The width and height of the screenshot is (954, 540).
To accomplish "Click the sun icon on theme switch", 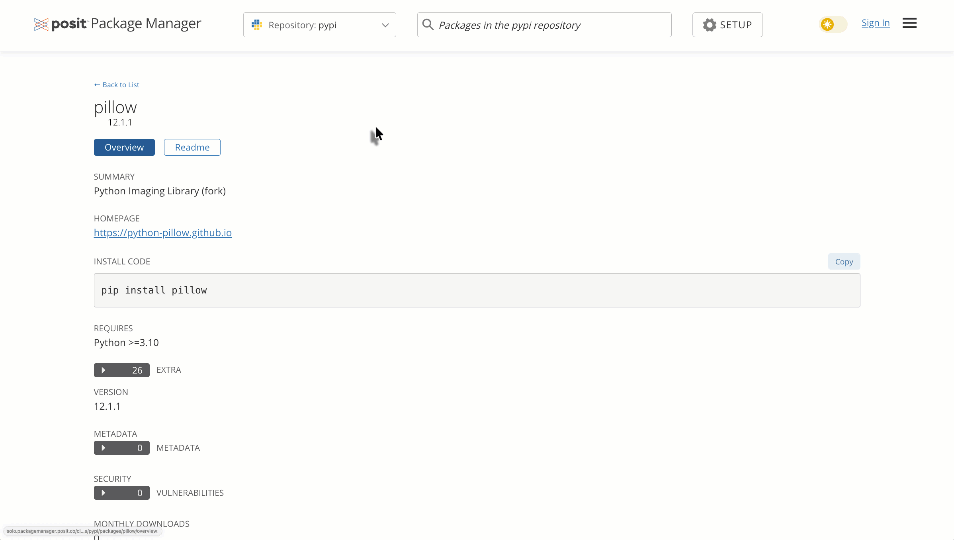I will pos(827,24).
